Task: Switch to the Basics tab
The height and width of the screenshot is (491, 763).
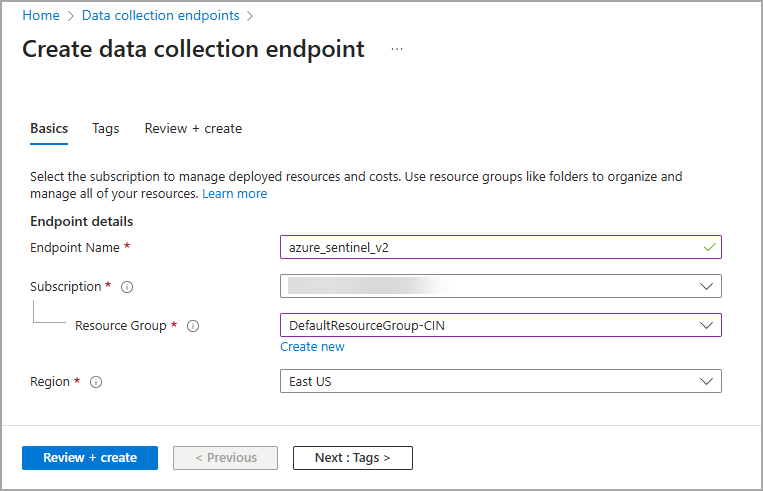Action: [49, 128]
